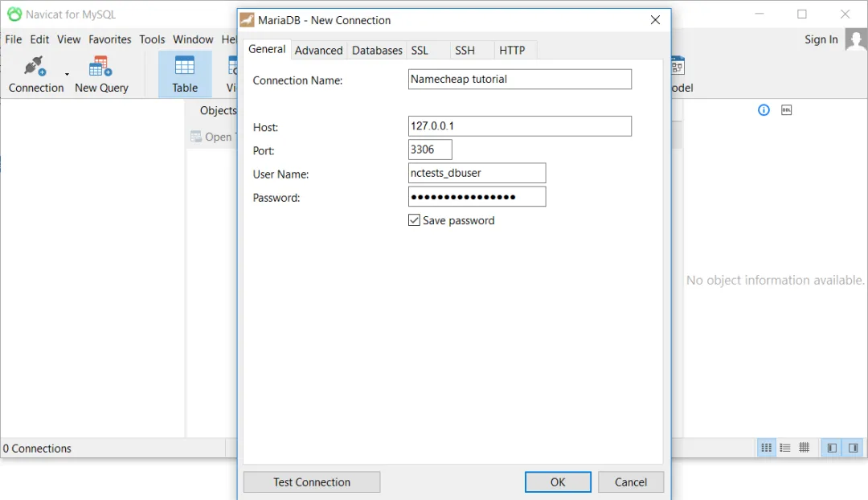Click the user avatar icon near Sign In
This screenshot has height=500, width=868.
(x=856, y=40)
